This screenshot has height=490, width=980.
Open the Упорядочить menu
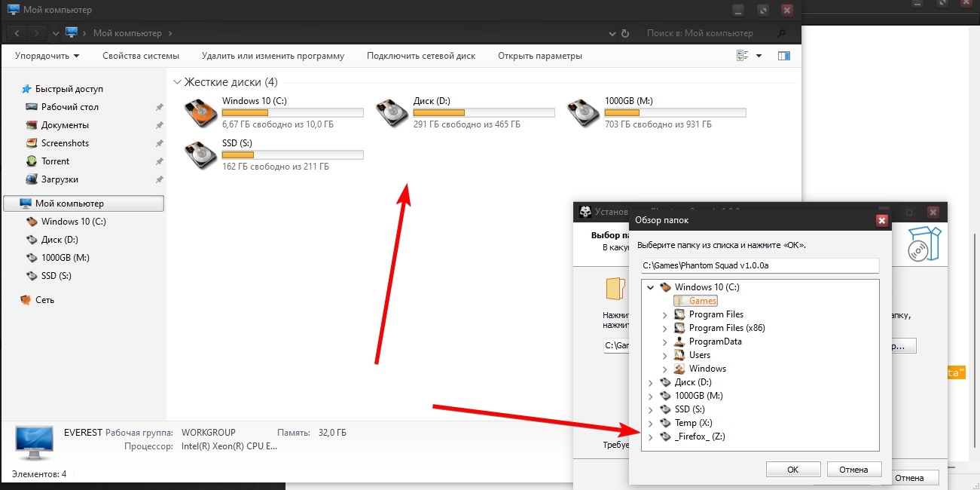click(47, 56)
